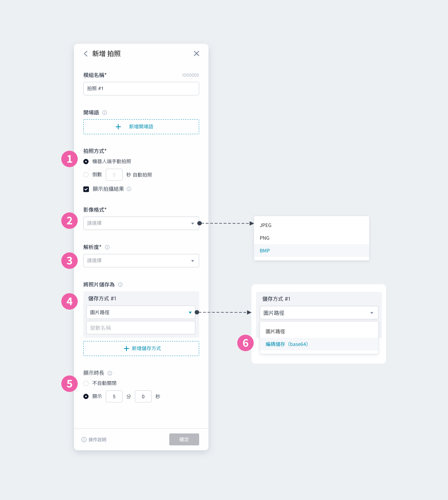Select the 倒數 自動拍照 radio option

[86, 175]
